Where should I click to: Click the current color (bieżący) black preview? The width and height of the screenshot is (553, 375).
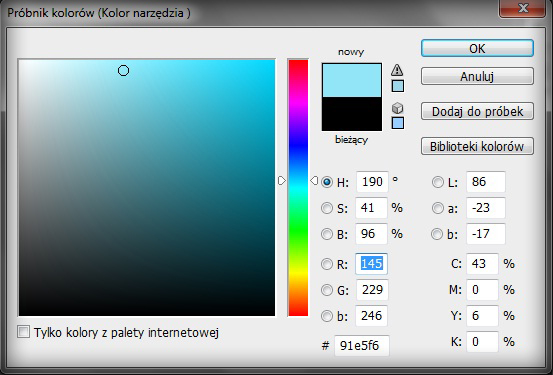tap(352, 114)
